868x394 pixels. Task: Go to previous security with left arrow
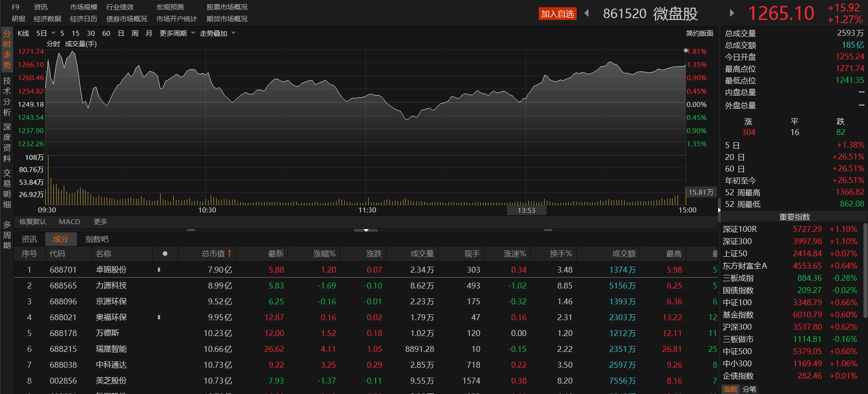click(587, 13)
